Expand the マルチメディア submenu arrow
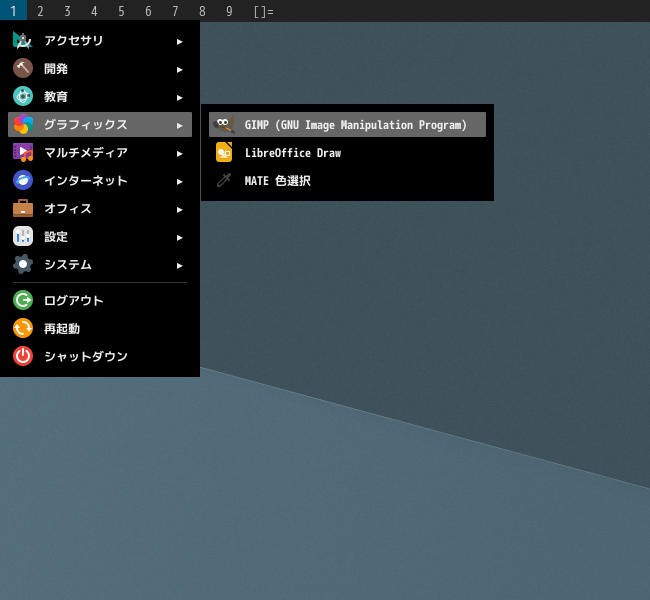The height and width of the screenshot is (600, 650). pos(179,154)
